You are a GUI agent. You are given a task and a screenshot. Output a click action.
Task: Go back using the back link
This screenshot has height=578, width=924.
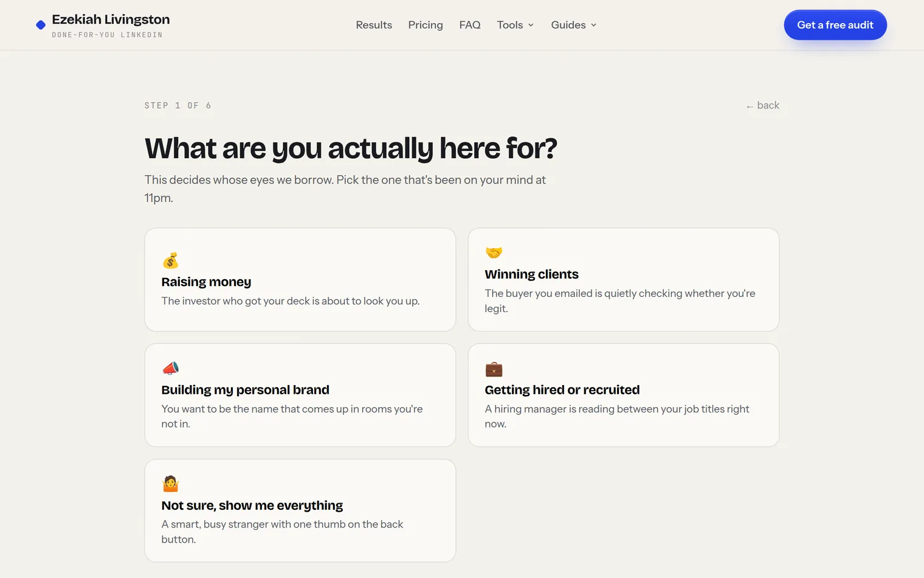pyautogui.click(x=763, y=105)
